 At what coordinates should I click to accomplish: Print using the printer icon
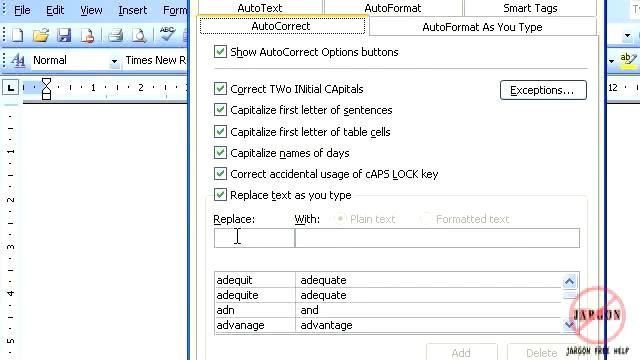116,36
